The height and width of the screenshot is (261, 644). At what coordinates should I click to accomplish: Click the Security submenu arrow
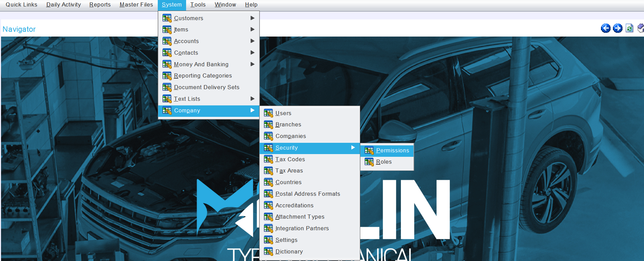(x=353, y=148)
